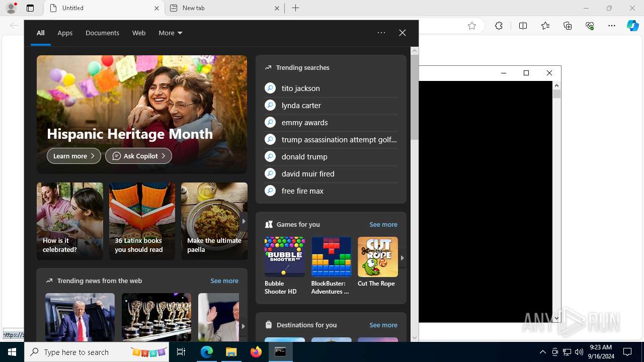Screen dimensions: 644x362
Task: Search trending term donald trump
Action: (331, 156)
